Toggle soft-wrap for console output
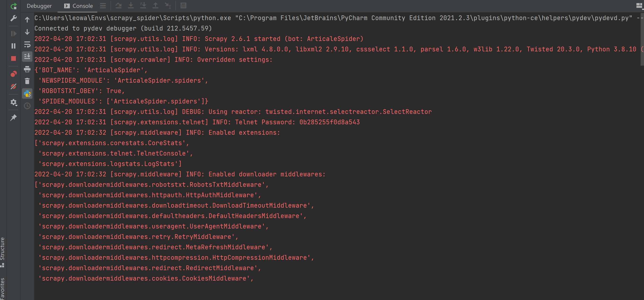Viewport: 644px width, 300px height. [27, 45]
